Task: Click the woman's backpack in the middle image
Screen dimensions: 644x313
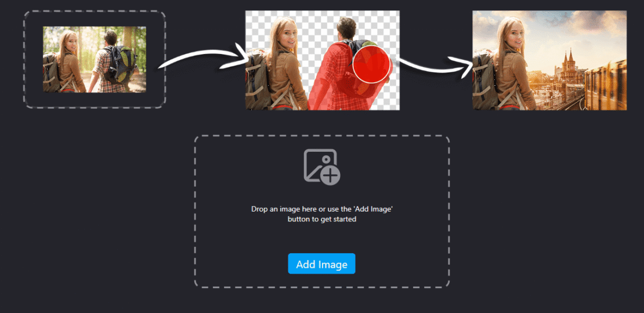Action: pyautogui.click(x=257, y=79)
